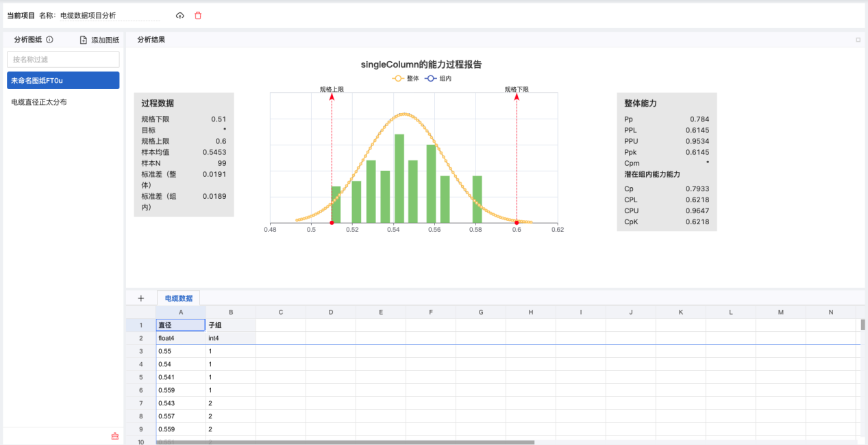Click the 子组 header cell
This screenshot has width=868, height=445.
click(231, 325)
